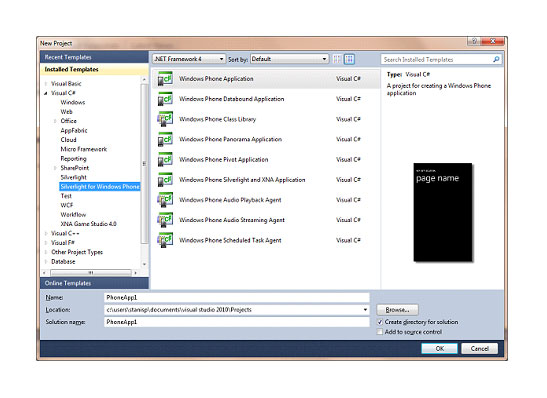Click the "Windows Phone Scheduled Task Agent" label
The height and width of the screenshot is (398, 547).
tap(230, 240)
